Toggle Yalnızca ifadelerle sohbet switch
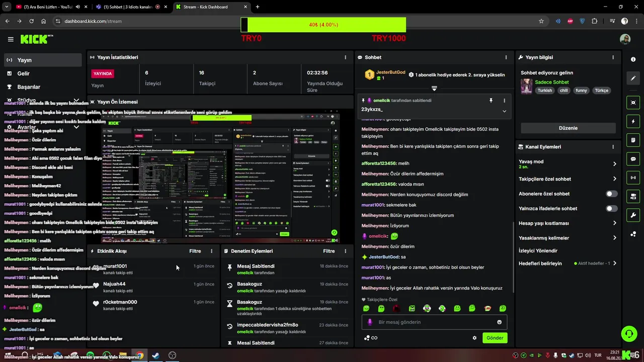 pos(611,208)
